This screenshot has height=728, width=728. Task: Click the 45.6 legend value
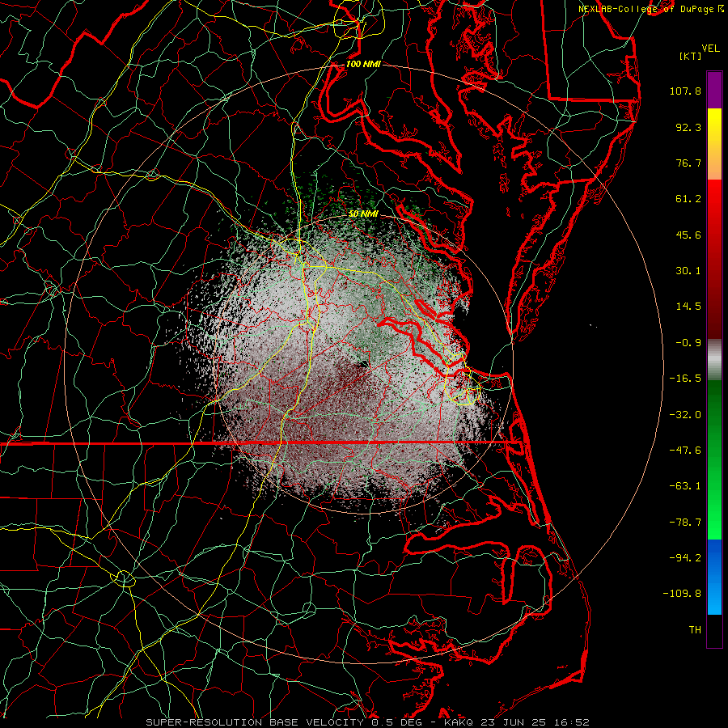688,235
